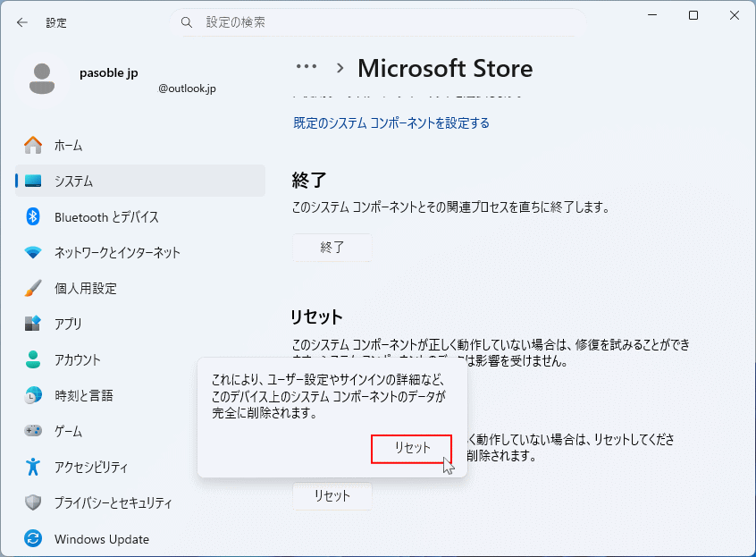Open the network Wi-Fi icon
Viewport: 756px width, 557px height.
[33, 252]
